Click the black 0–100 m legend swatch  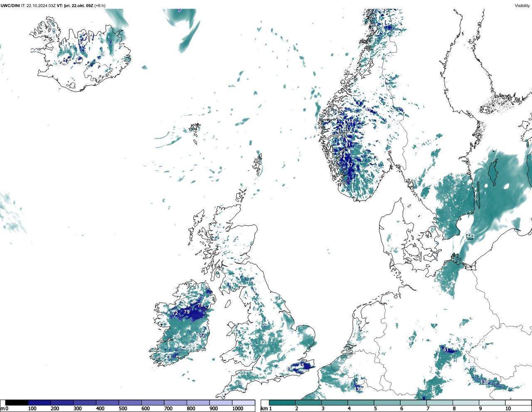(x=17, y=403)
